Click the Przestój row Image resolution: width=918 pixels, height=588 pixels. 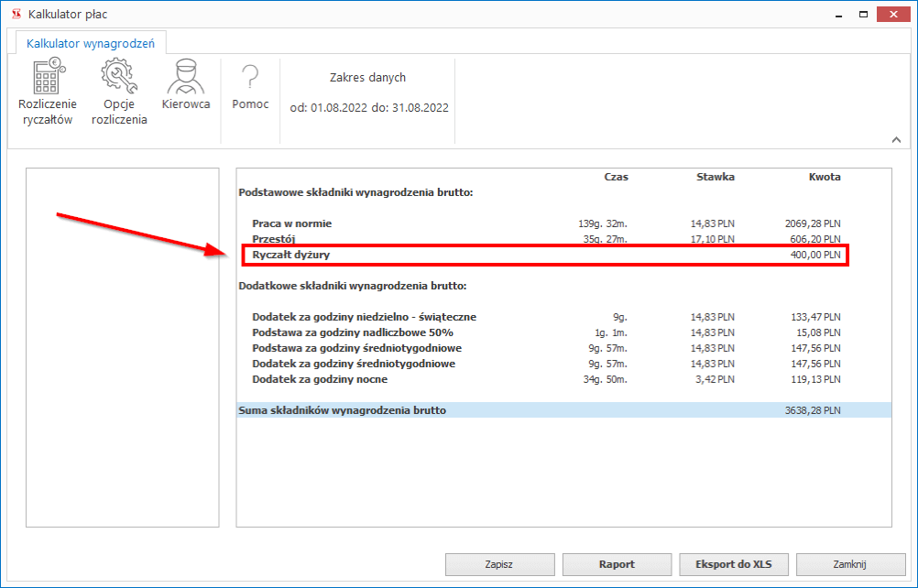[x=545, y=239]
